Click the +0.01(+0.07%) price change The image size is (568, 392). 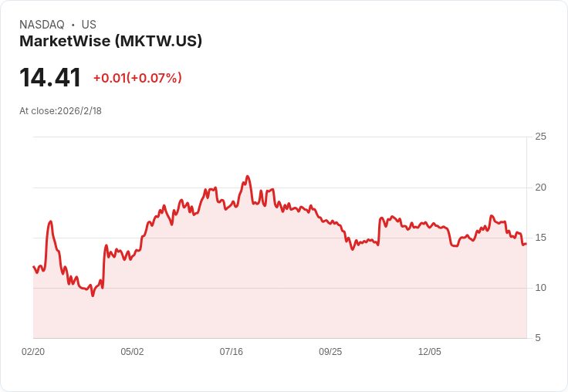point(137,78)
